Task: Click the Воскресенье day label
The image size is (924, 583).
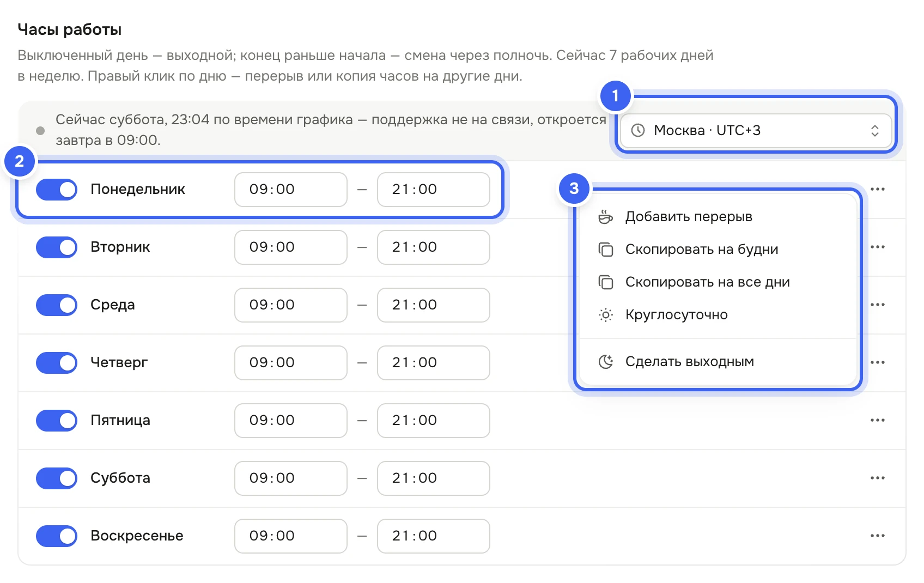Action: tap(137, 536)
